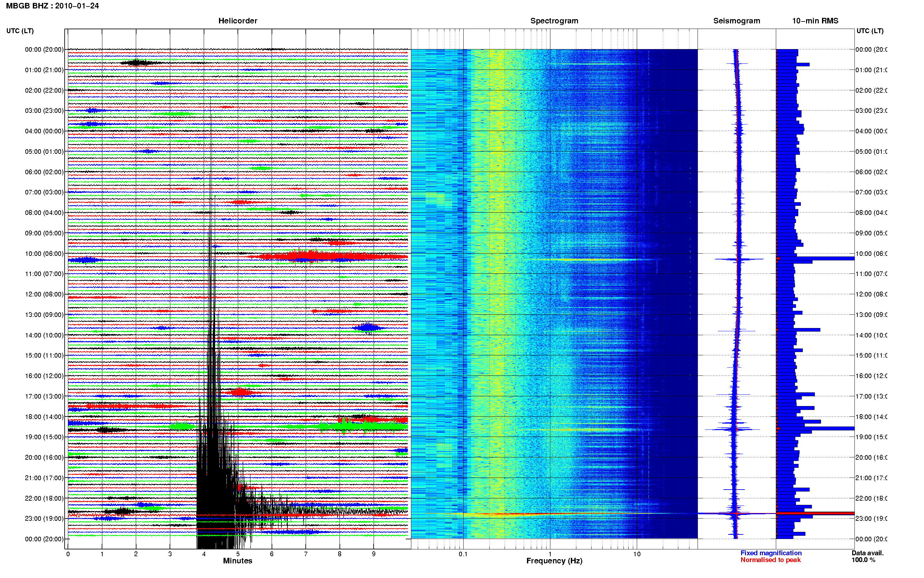
Task: Click the left 05:00 (01:00) time label
Action: point(44,151)
